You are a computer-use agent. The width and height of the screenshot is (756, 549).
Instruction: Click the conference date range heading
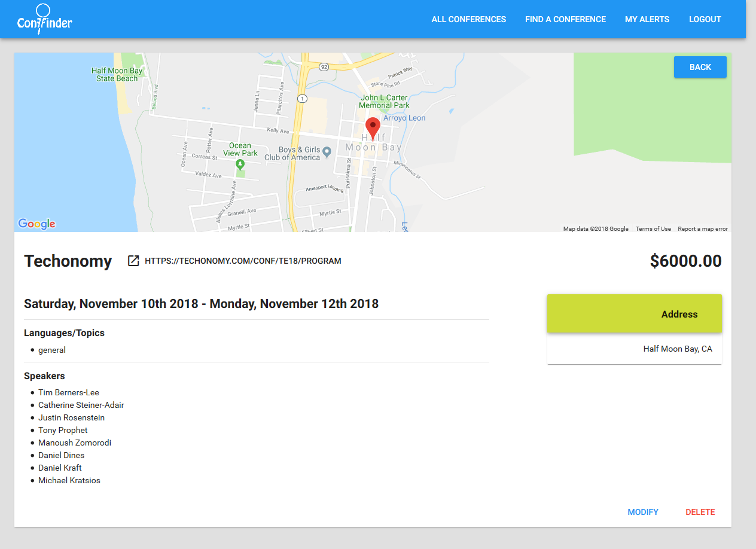(x=201, y=304)
